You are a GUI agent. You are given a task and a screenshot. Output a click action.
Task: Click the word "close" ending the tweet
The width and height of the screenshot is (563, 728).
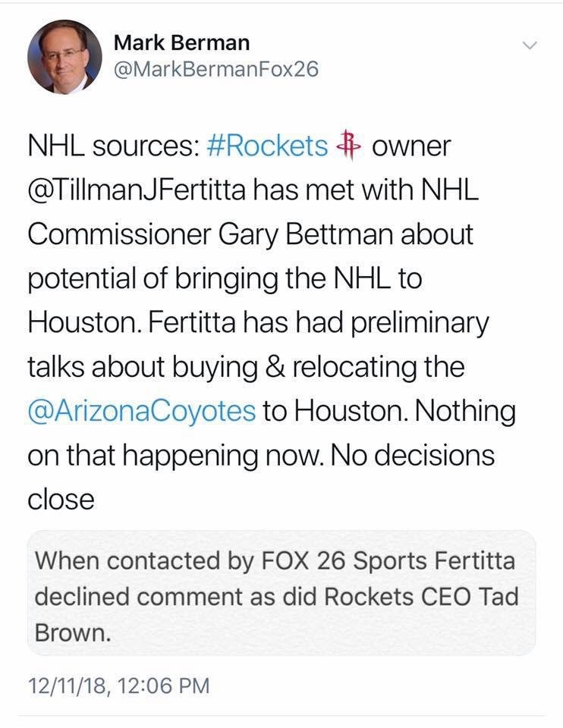click(x=61, y=499)
